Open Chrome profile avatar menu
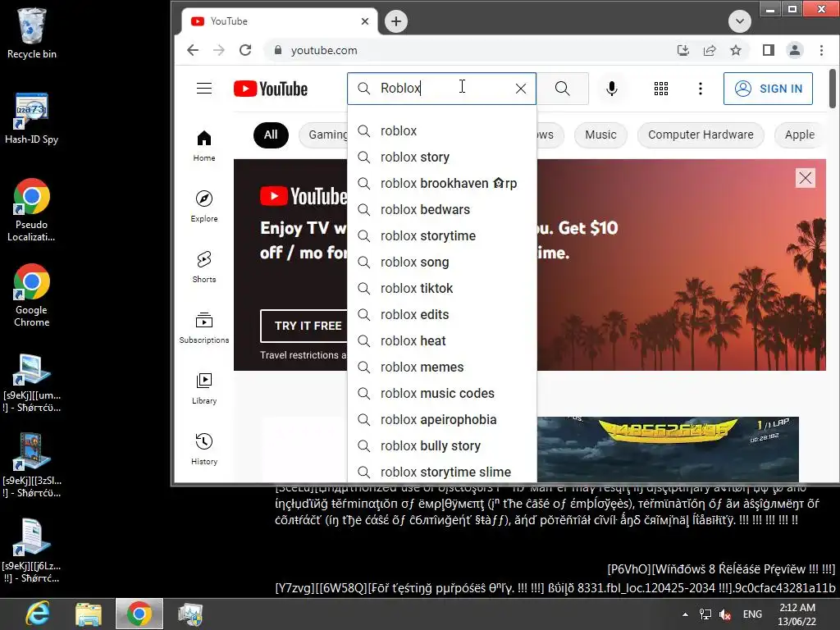 (x=795, y=50)
